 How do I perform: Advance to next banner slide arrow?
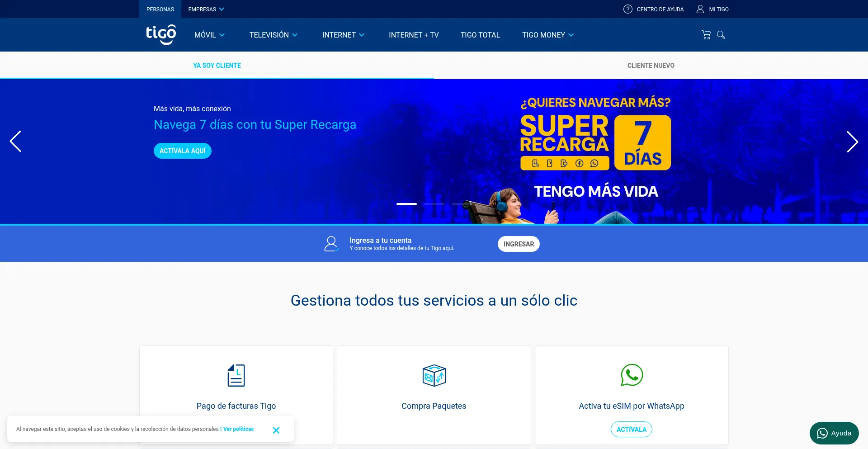coord(852,142)
